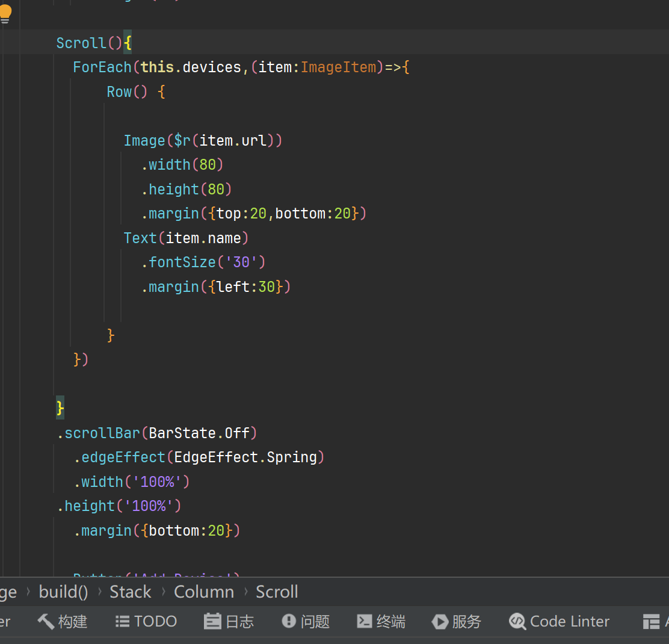
Task: Open the 服务 (Services) tool window
Action: pyautogui.click(x=457, y=621)
